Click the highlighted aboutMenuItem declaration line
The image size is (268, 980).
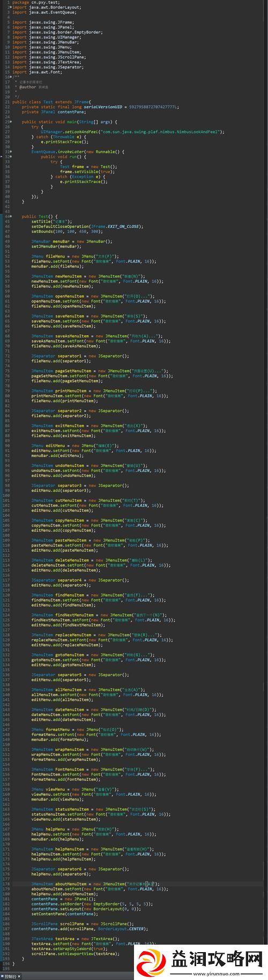(134, 884)
